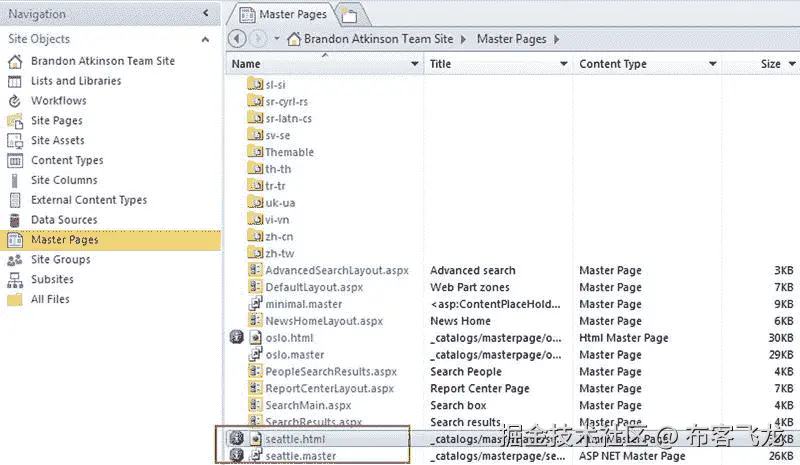Open the Name column filter dropdown
The height and width of the screenshot is (465, 800).
point(414,64)
